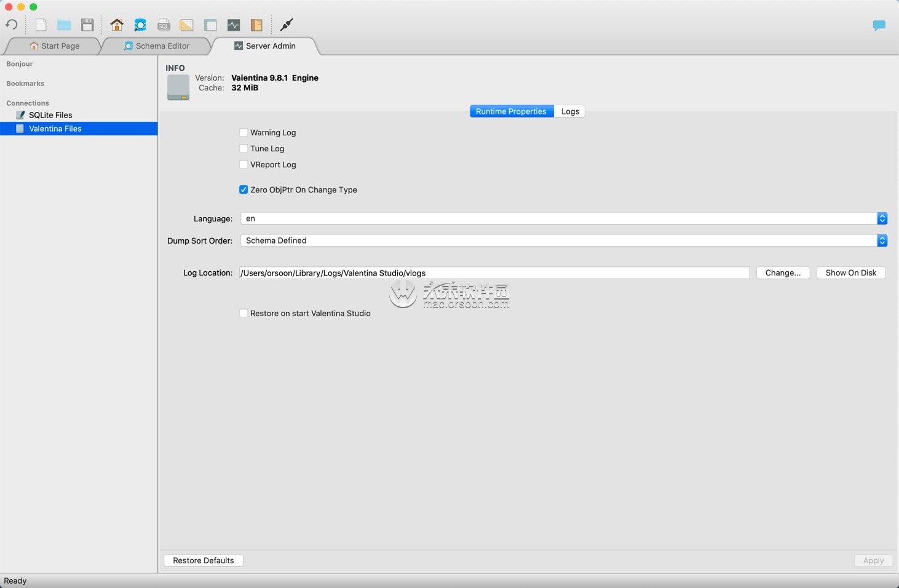Open the Start Page tab

[55, 46]
